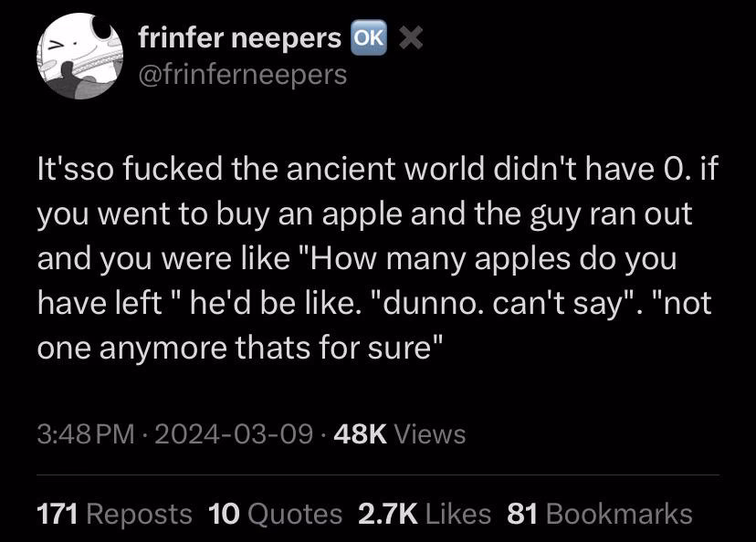756x542 pixels.
Task: Click the horizontal divider above the stats
Action: click(x=378, y=475)
